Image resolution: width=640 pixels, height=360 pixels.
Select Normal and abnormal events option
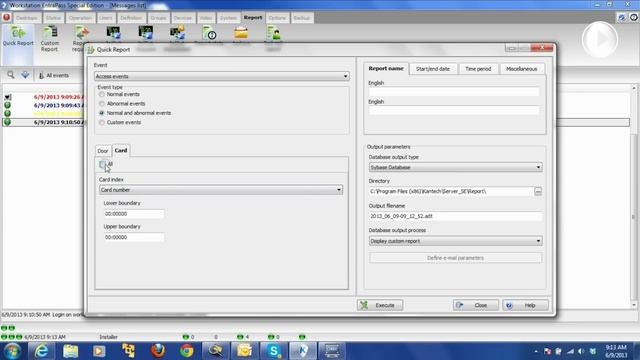click(x=102, y=113)
